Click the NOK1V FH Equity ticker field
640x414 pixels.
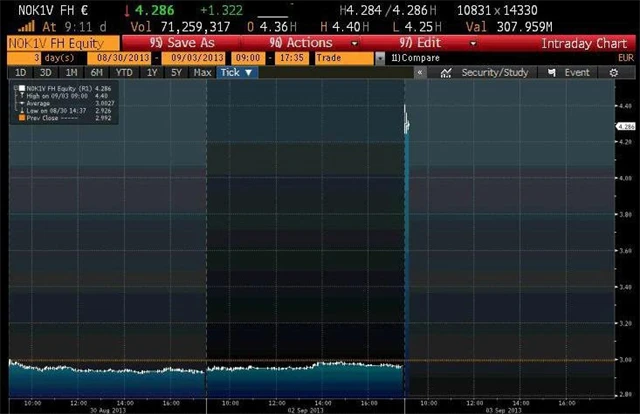[58, 43]
